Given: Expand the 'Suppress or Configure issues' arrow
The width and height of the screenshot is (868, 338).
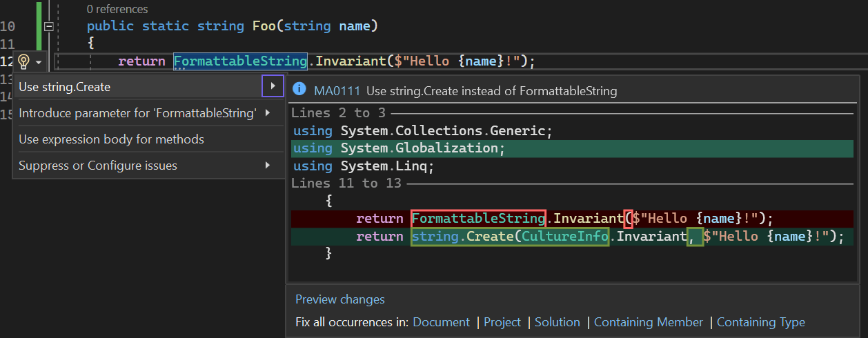Looking at the screenshot, I should [x=268, y=166].
